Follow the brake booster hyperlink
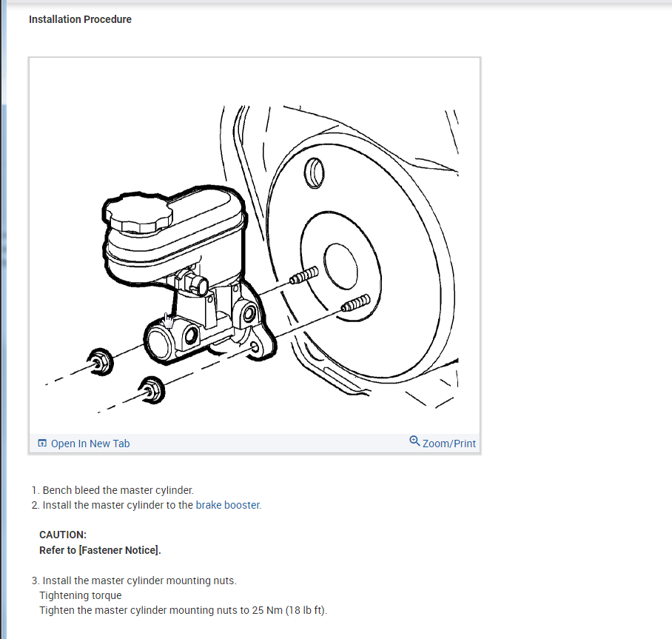Screen dimensions: 672x639 [228, 505]
